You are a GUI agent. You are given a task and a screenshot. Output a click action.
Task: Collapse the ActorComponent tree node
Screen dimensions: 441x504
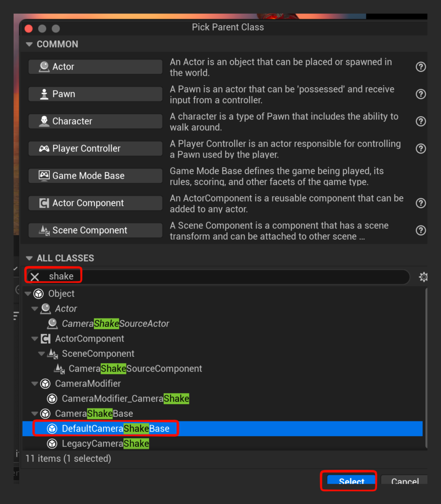click(x=35, y=339)
